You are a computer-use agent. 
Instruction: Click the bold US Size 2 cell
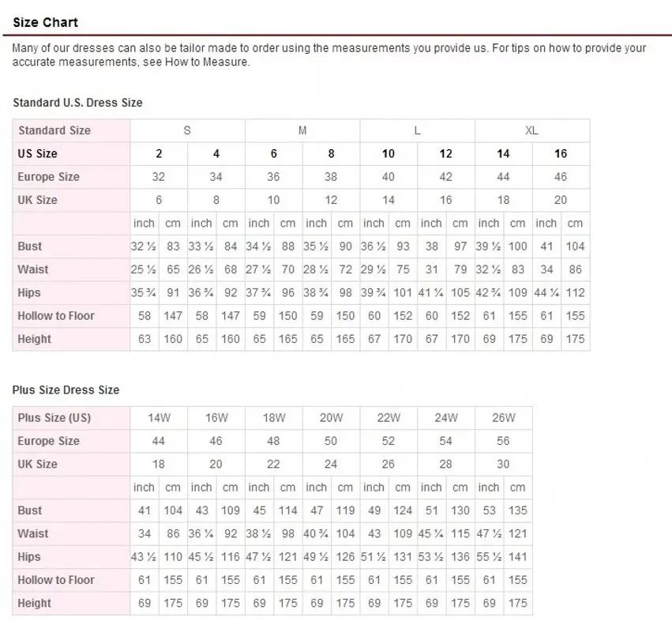coord(159,153)
